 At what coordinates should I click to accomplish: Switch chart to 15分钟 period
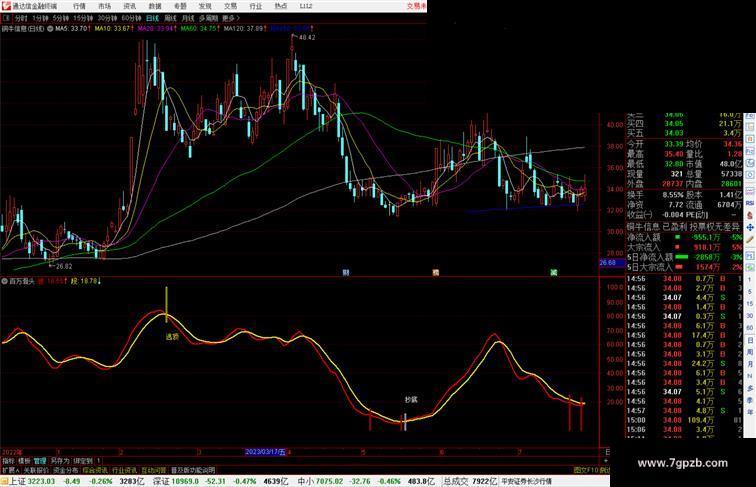tap(83, 18)
